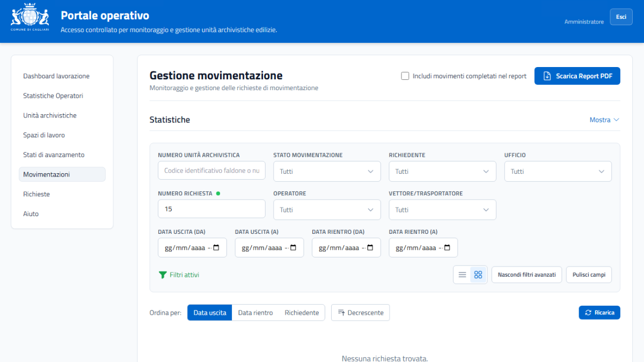Click the Data uscita (da) date field
Viewport: 644px width, 362px height.
pos(192,248)
